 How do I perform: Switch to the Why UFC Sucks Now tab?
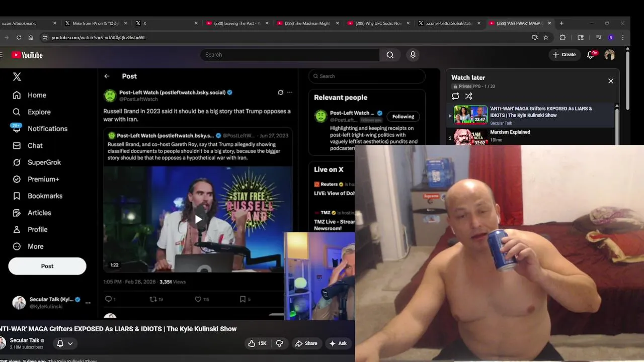(x=377, y=23)
